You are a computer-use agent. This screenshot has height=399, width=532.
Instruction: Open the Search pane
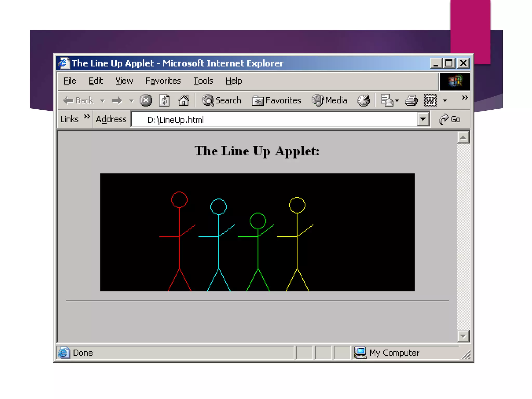[222, 100]
